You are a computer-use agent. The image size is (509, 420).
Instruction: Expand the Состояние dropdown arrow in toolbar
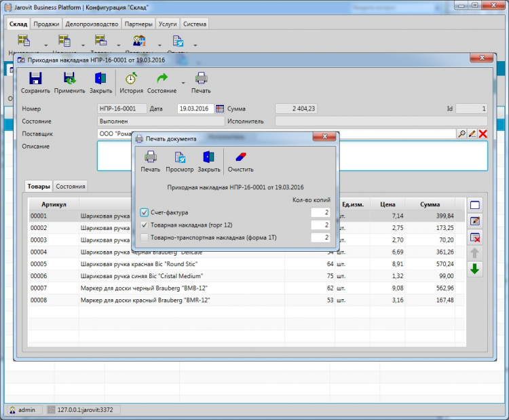tap(183, 83)
